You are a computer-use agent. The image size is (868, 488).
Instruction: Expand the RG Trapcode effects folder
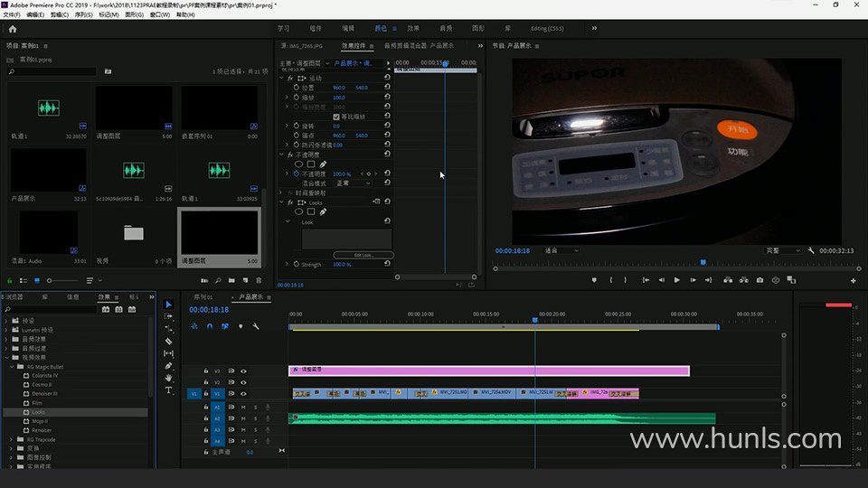click(12, 439)
